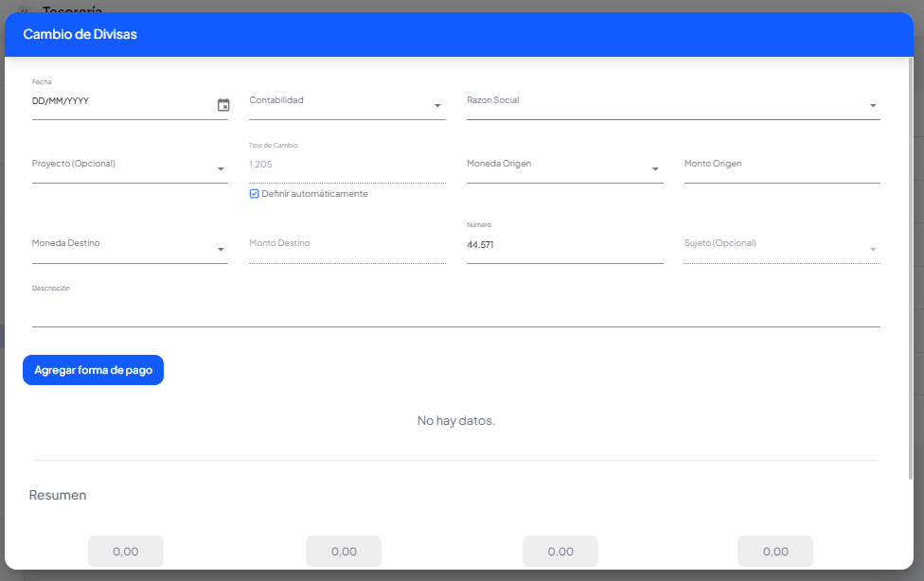Screen dimensions: 924x581
Task: Click the Descripción text field
Action: point(454,310)
